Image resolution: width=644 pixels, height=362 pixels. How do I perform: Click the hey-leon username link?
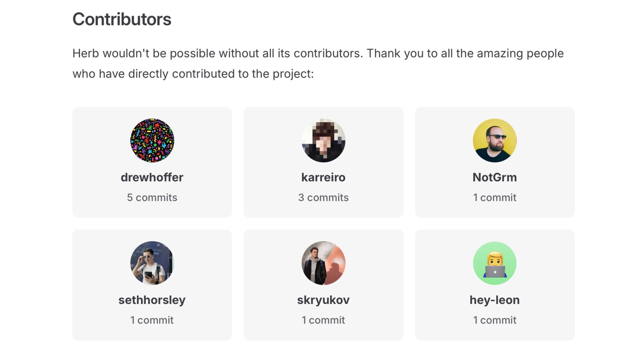tap(495, 300)
